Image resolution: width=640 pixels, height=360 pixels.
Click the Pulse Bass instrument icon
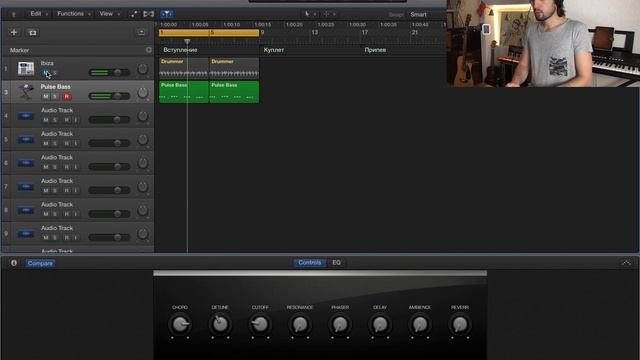coord(26,92)
